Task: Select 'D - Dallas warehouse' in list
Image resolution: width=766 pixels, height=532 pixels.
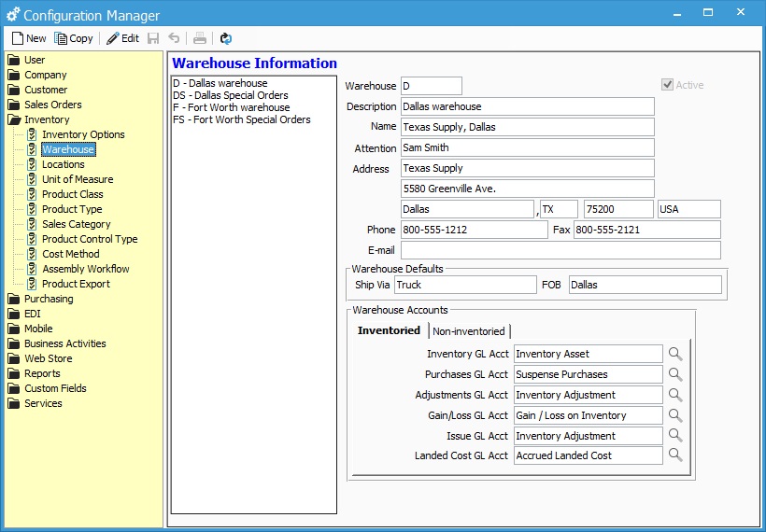Action: tap(220, 83)
